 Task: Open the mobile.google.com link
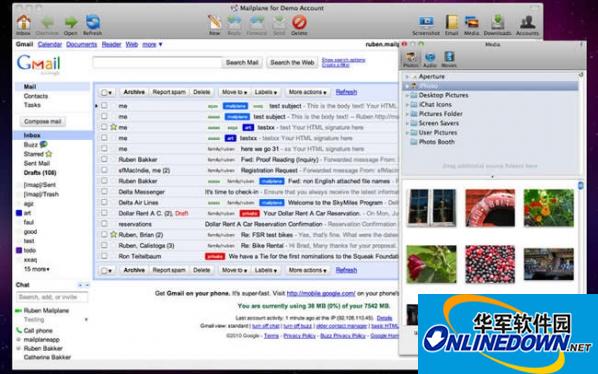pyautogui.click(x=321, y=293)
